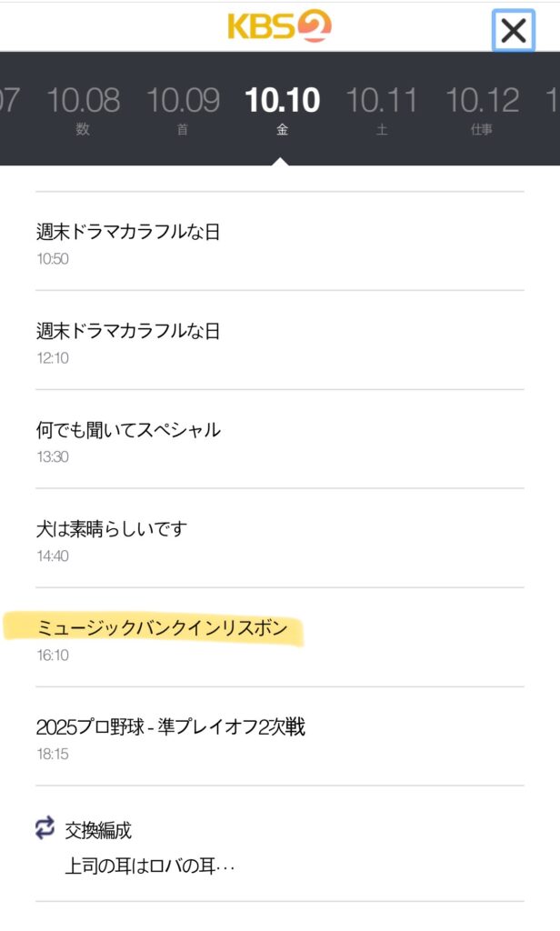Close the schedule with the X button
Viewport: 560px width, 931px height.
click(x=514, y=31)
